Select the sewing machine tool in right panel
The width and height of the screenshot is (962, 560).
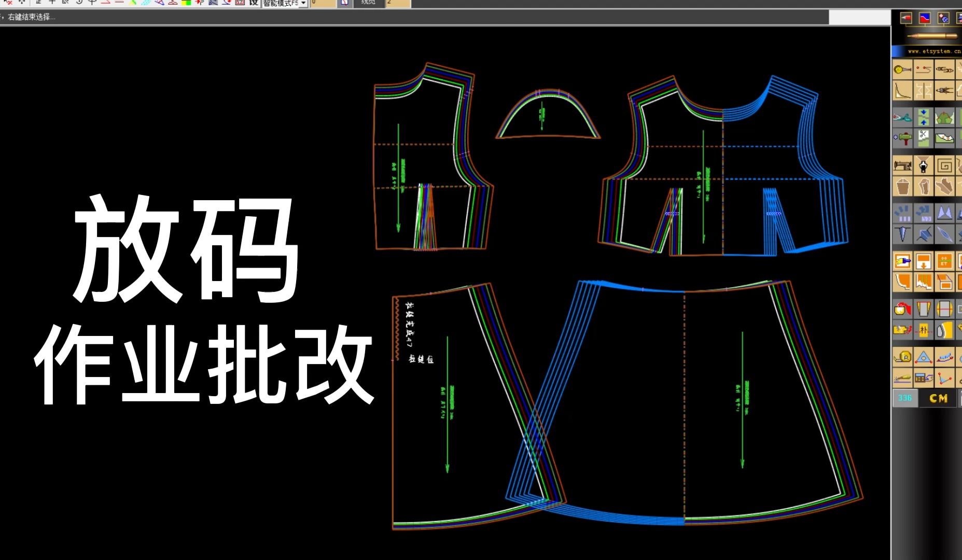pos(903,165)
